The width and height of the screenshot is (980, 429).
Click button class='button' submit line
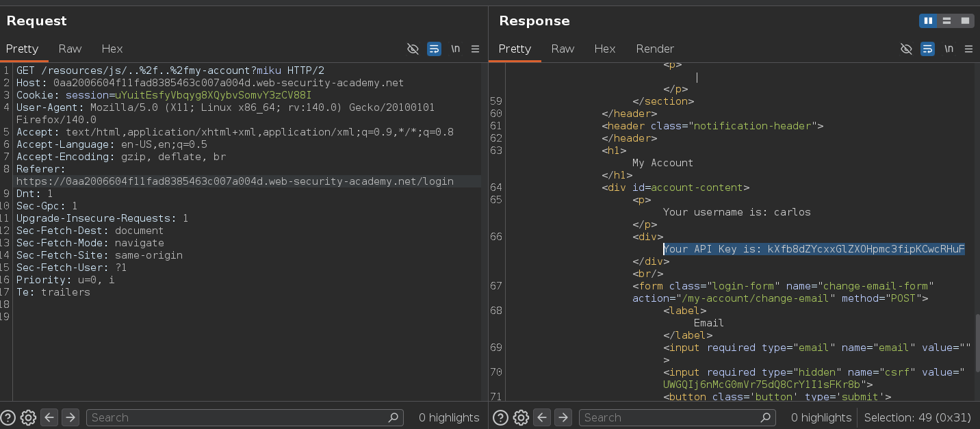pyautogui.click(x=777, y=396)
